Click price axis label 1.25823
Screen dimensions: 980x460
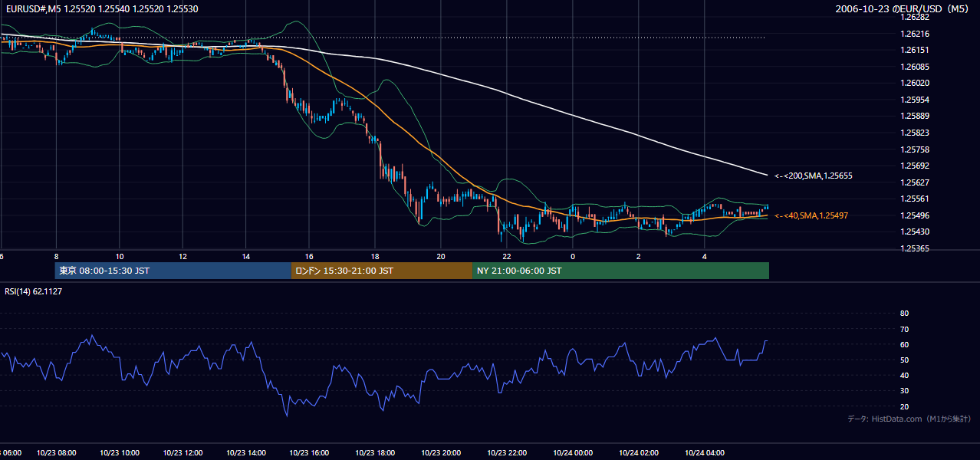(x=914, y=133)
